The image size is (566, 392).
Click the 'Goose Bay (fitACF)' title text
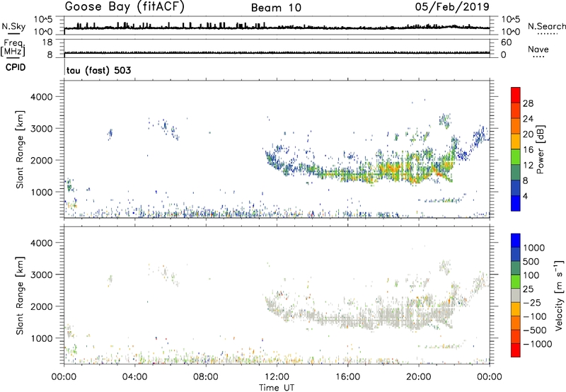click(x=125, y=7)
